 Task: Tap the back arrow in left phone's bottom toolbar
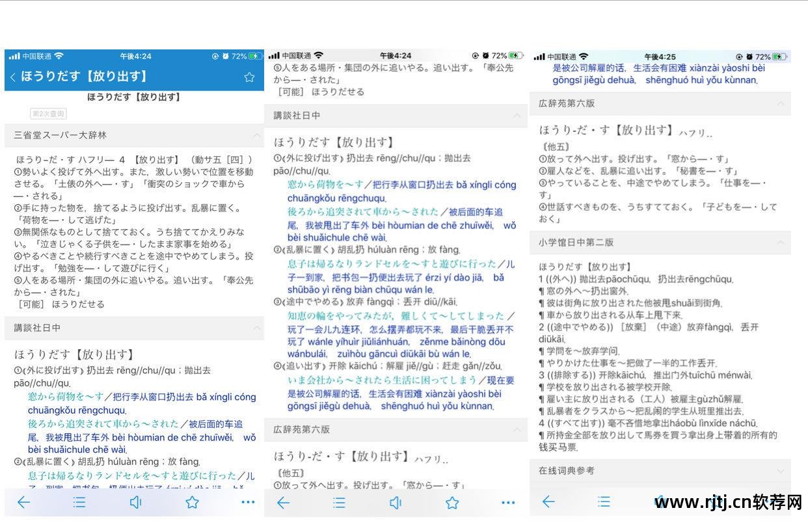coord(23,501)
